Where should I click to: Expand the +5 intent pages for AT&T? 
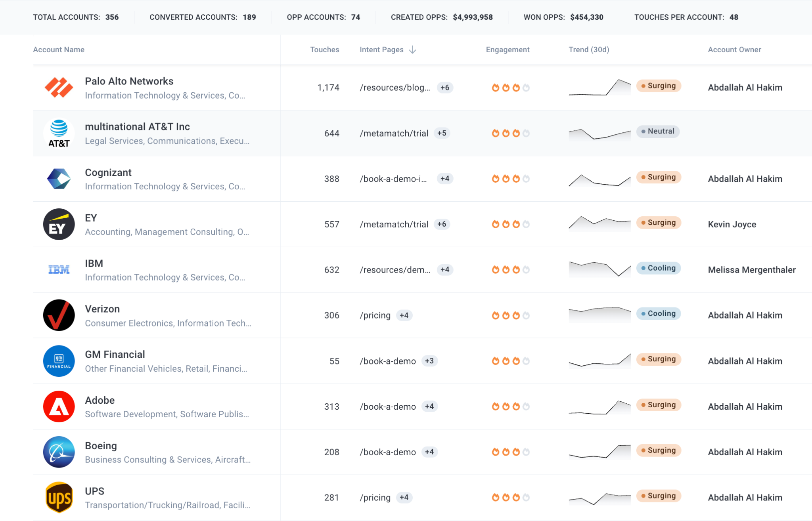click(x=442, y=133)
